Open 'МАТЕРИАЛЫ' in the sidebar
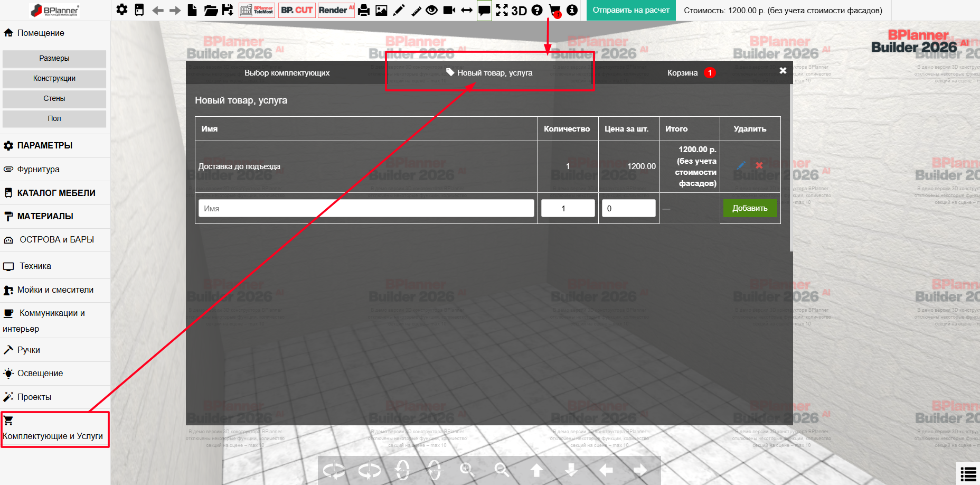Screen dimensions: 980x485 click(55, 217)
